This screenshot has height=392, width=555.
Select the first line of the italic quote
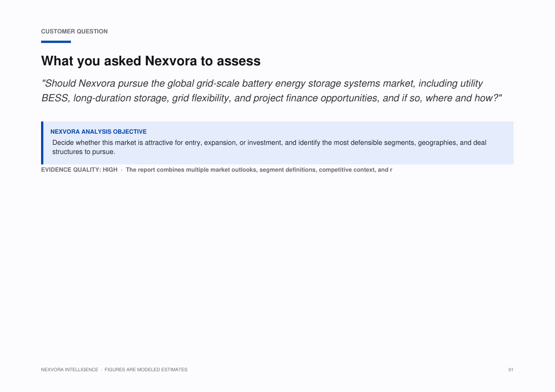pos(262,84)
